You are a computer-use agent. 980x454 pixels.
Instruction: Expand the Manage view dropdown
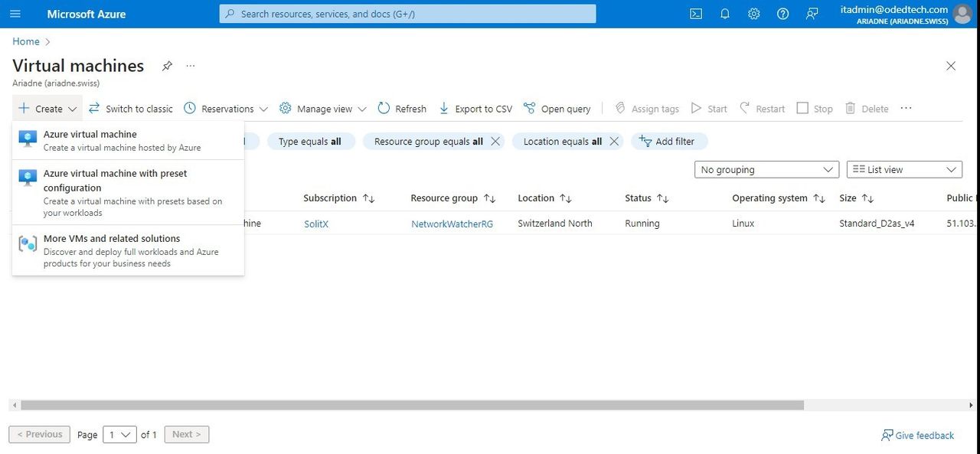pyautogui.click(x=323, y=109)
